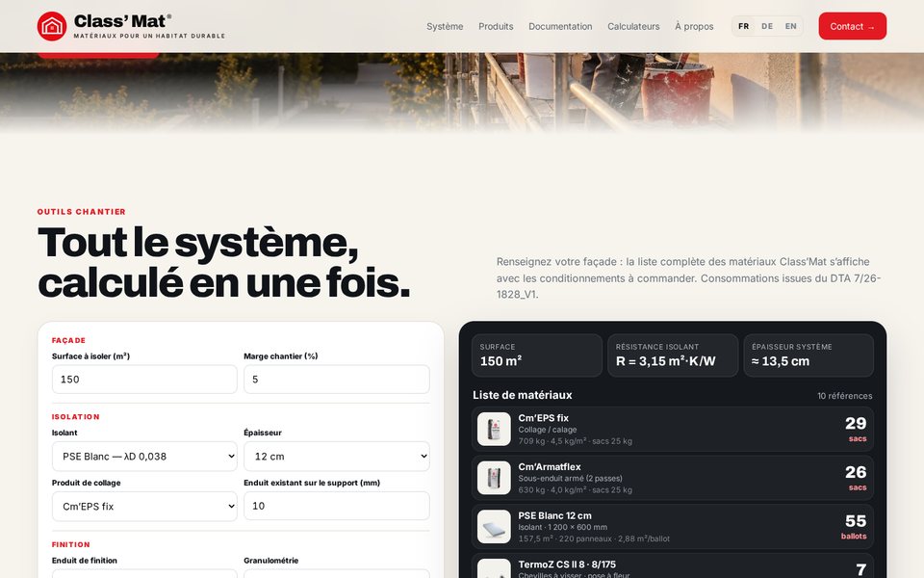Click the 'FINITION' section label
Viewport: 924px width, 578px height.
pyautogui.click(x=70, y=545)
